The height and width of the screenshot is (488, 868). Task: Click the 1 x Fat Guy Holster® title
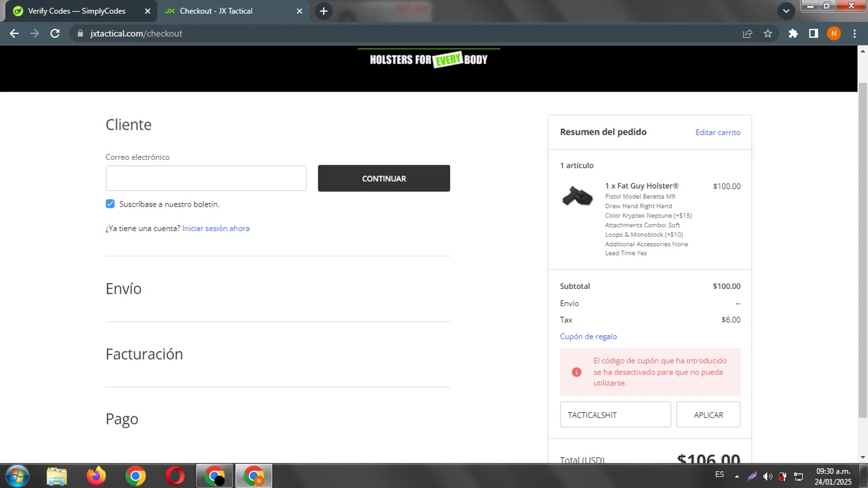642,186
